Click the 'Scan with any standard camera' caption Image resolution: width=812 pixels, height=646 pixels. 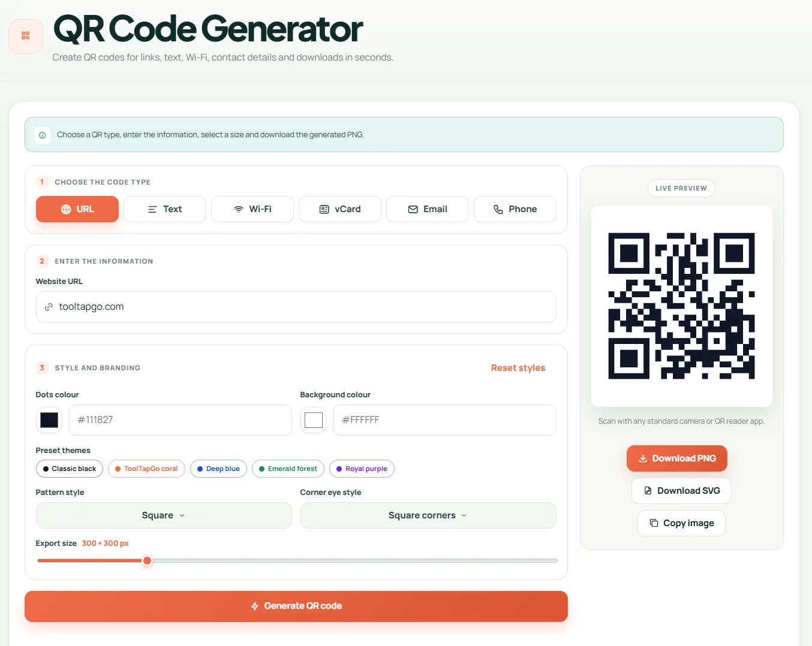click(681, 421)
